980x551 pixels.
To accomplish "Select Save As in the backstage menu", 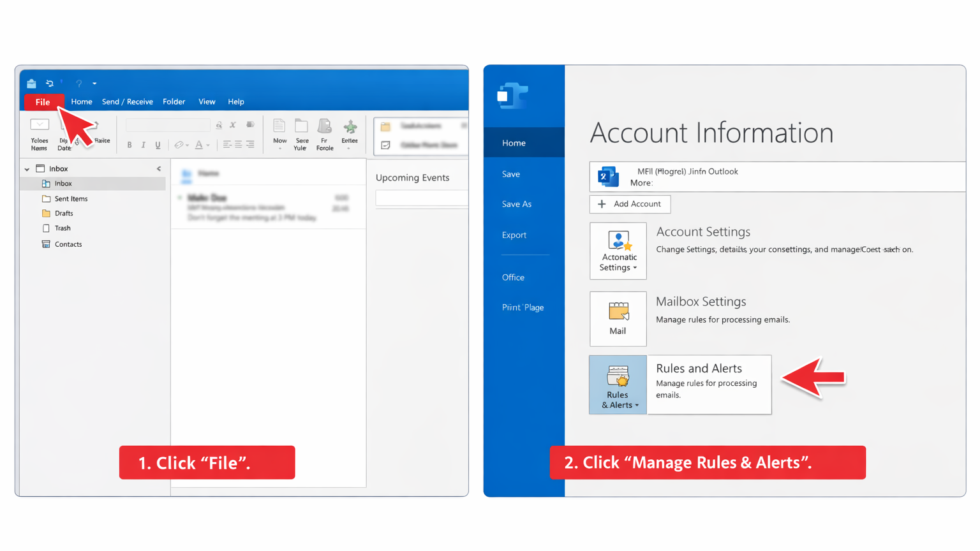I will click(516, 204).
